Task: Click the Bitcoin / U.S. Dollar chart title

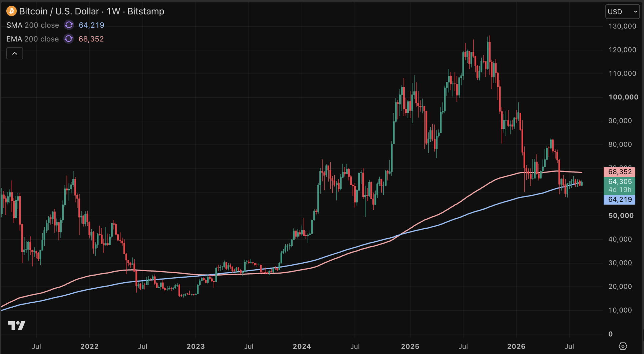Action: pyautogui.click(x=92, y=11)
